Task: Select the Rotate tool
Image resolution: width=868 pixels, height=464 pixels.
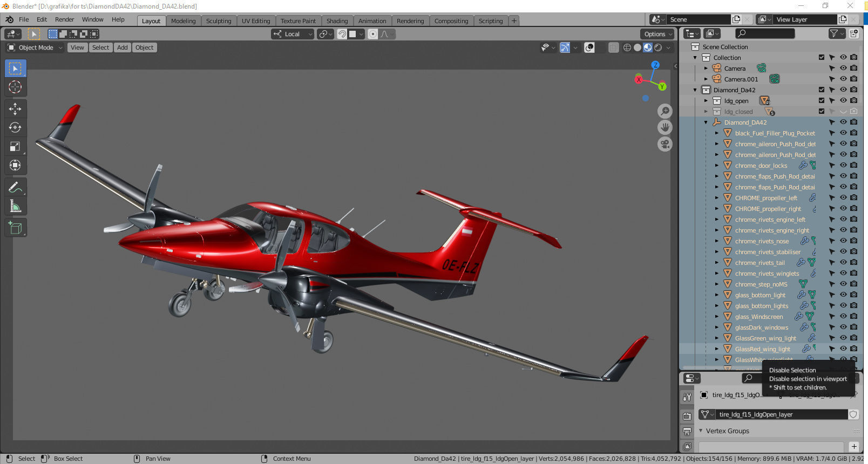Action: coord(15,127)
